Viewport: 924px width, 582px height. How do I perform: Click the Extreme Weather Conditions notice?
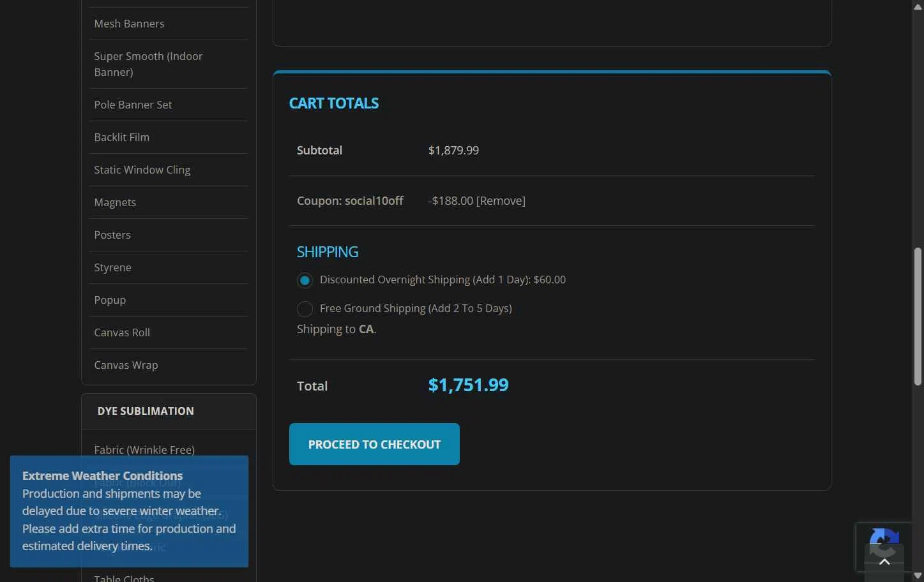[129, 511]
